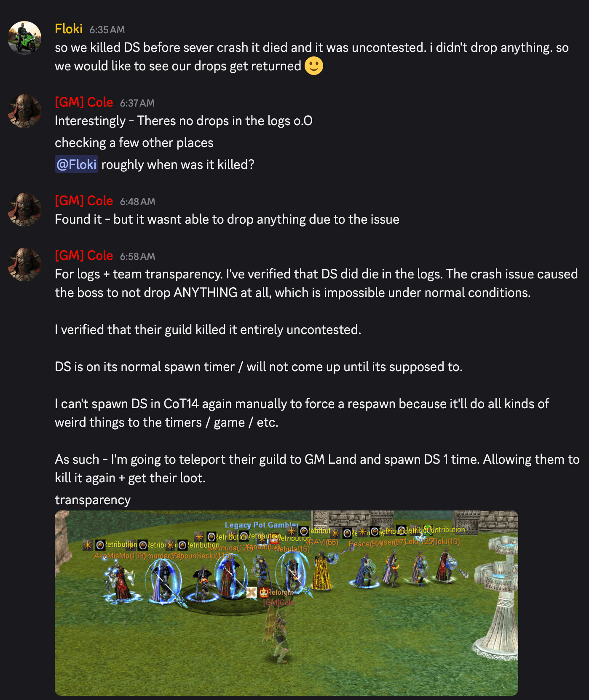This screenshot has width=589, height=700.
Task: Click the 'Found it' message text
Action: (x=227, y=219)
